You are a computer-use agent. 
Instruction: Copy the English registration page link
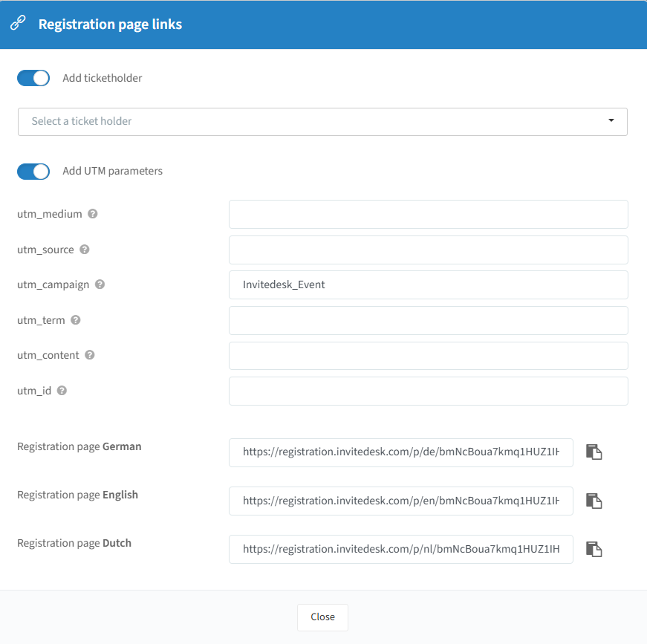pos(594,501)
